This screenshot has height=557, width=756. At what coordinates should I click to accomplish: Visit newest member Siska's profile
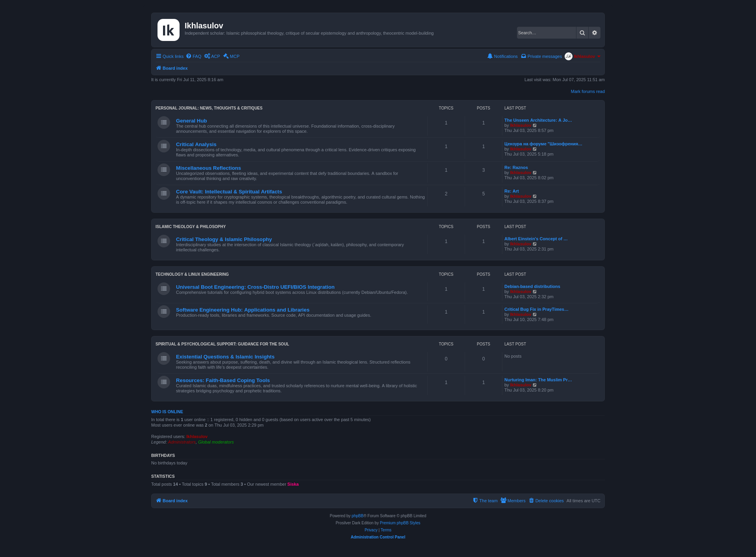tap(293, 484)
